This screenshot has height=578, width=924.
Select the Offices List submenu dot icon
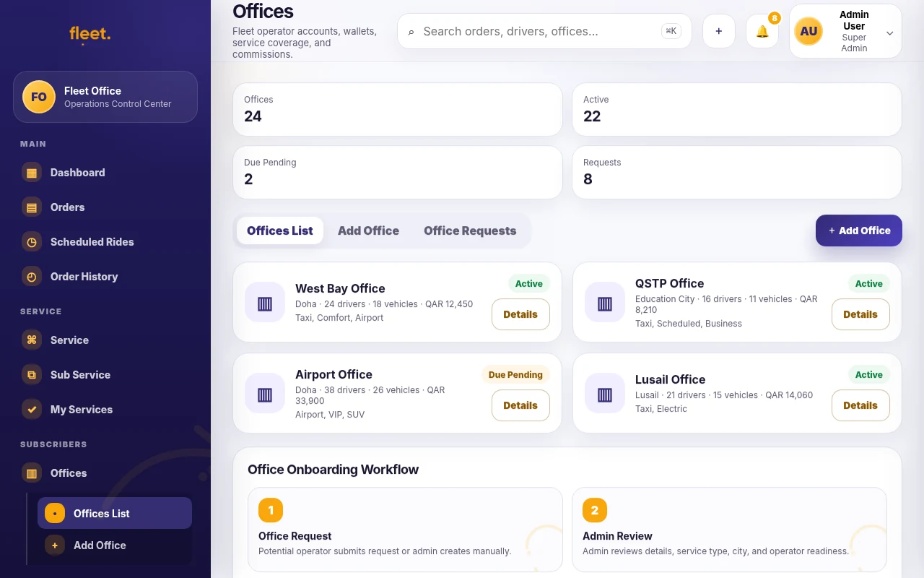click(55, 514)
